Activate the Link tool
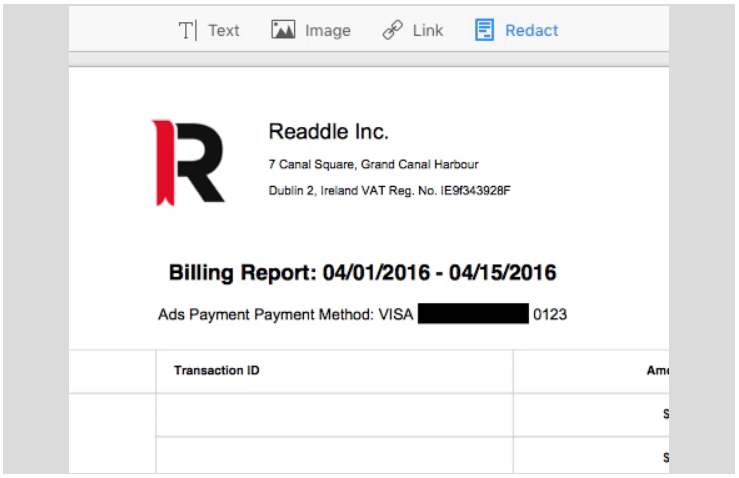This screenshot has height=478, width=739. [412, 31]
